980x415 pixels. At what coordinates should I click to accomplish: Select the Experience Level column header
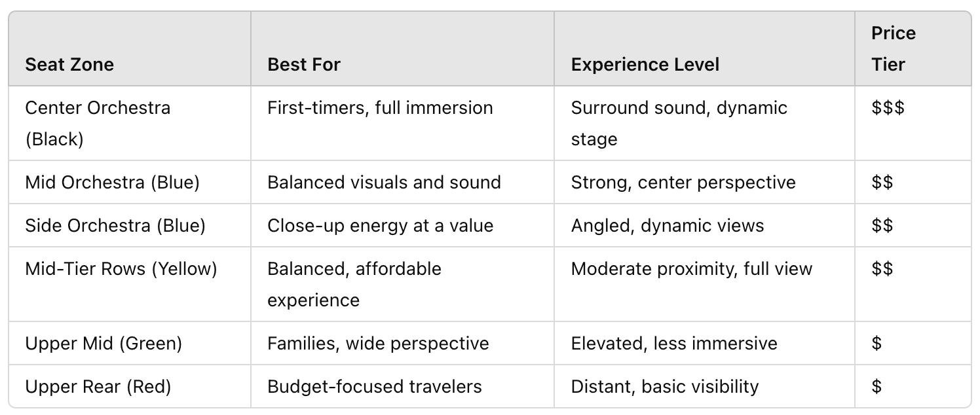645,64
